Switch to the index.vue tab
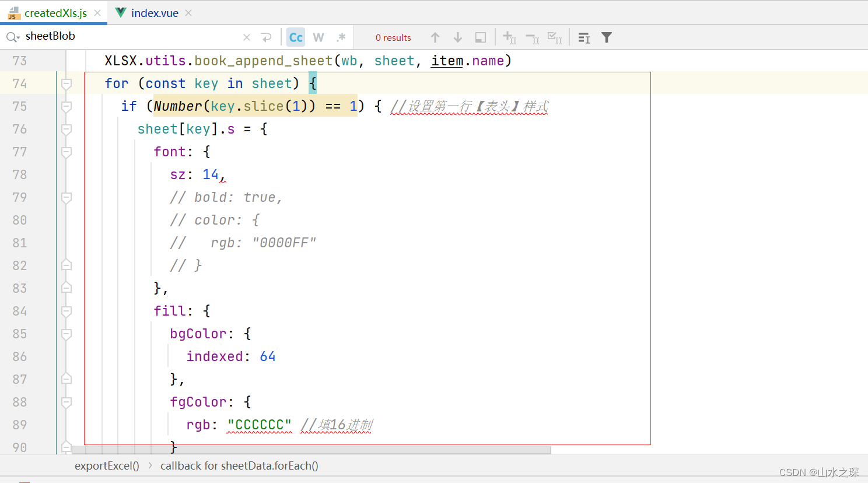Viewport: 868px width, 483px height. [x=155, y=13]
